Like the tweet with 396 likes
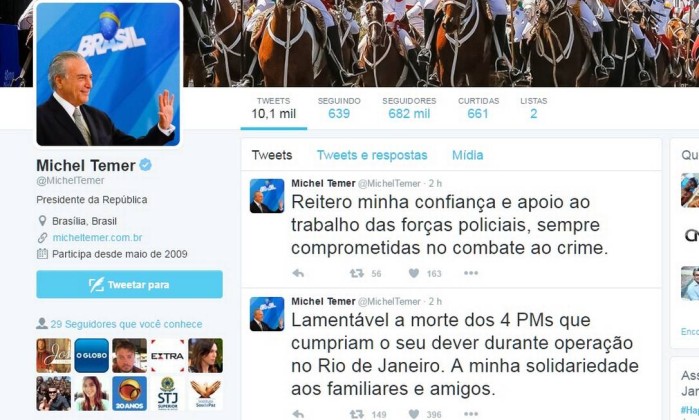Image resolution: width=699 pixels, height=420 pixels. click(x=414, y=414)
